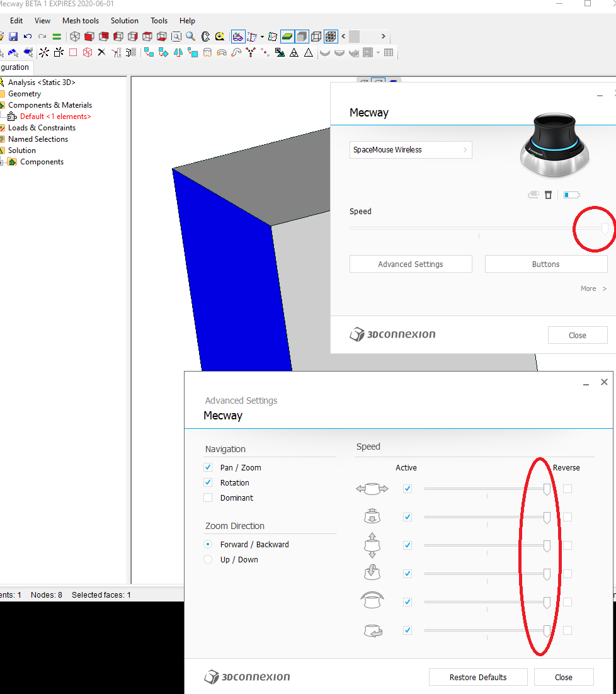616x694 pixels.
Task: Close the Mecway 3Dconnexion device panel
Action: 578,336
